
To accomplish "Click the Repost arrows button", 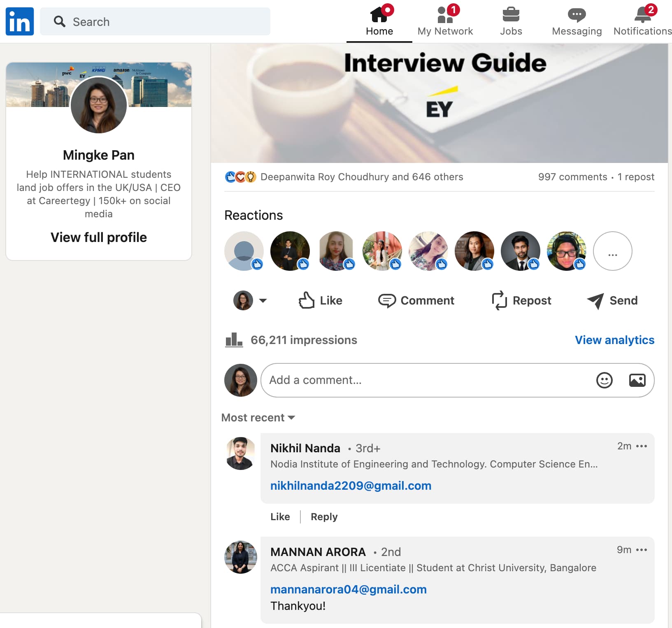I will [521, 300].
